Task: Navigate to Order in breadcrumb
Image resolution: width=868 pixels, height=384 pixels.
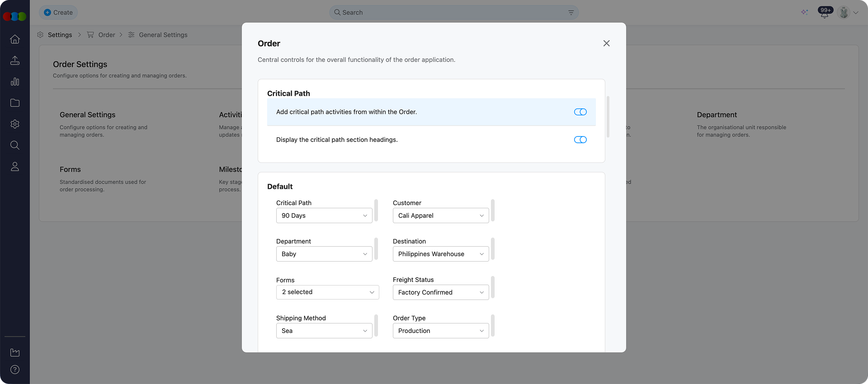Action: click(x=107, y=35)
